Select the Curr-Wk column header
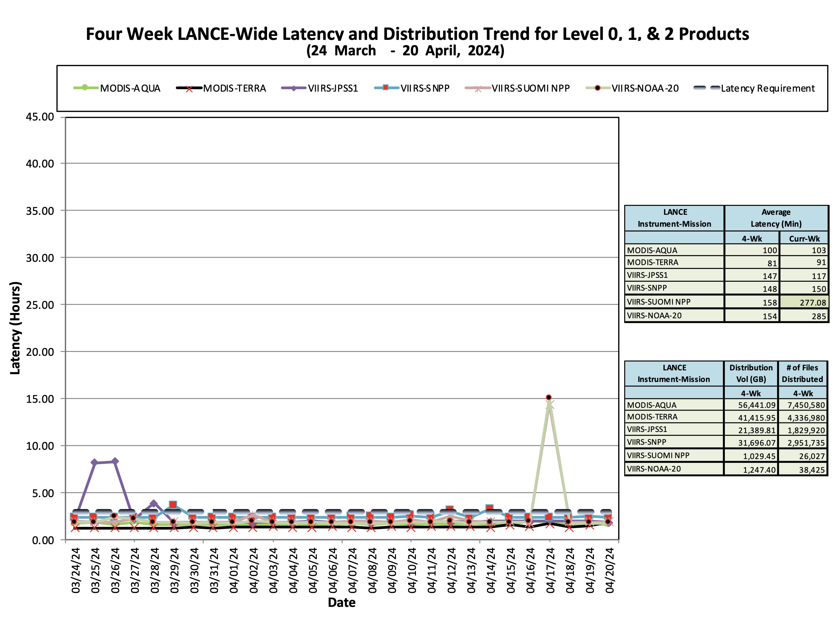The image size is (840, 617). pyautogui.click(x=804, y=238)
